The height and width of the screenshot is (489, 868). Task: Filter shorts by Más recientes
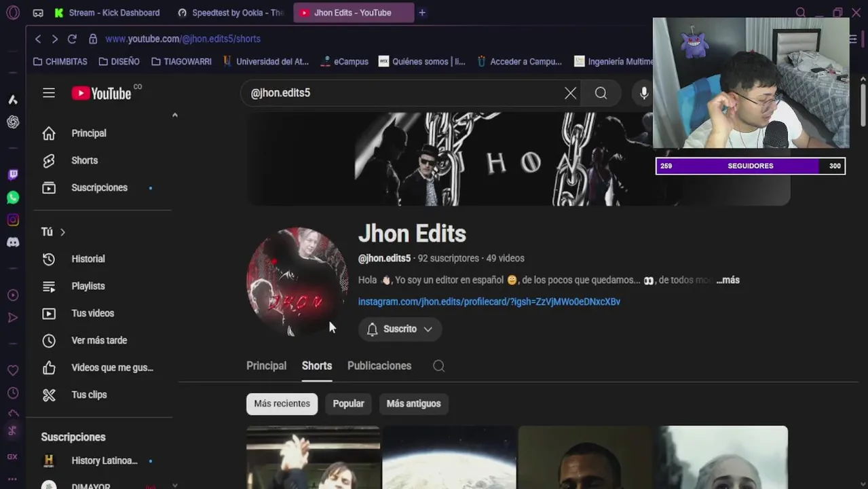(282, 403)
